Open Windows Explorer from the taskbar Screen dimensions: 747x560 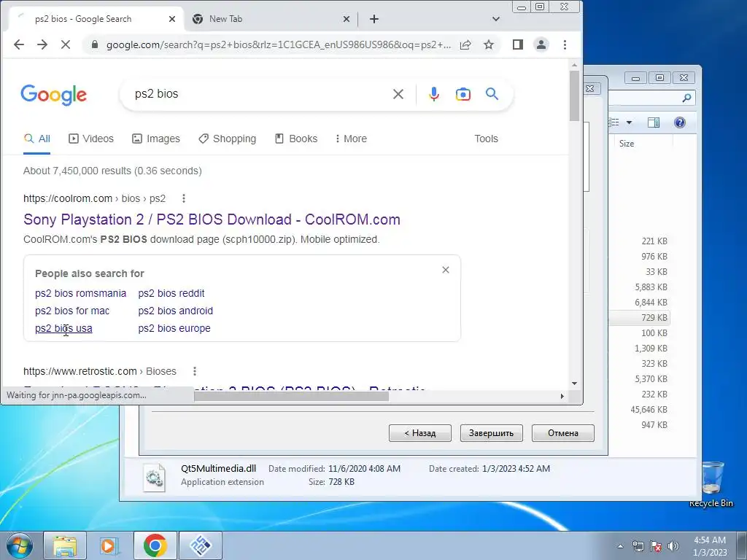tap(65, 545)
